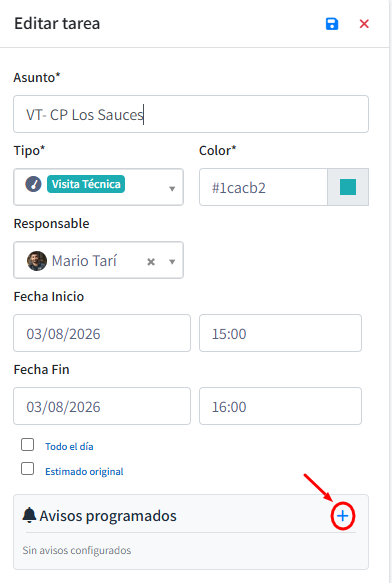
Task: Open the Tipo dropdown arrow
Action: 172,189
